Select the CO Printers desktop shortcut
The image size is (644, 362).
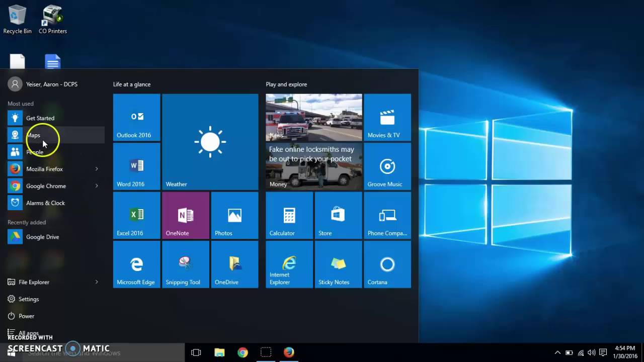pos(53,20)
